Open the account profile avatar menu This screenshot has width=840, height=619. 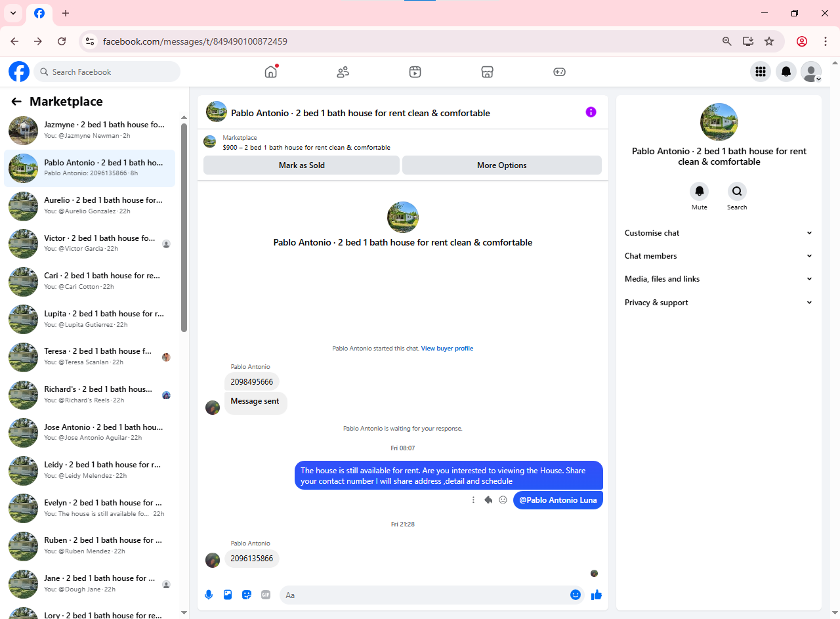[x=812, y=72]
